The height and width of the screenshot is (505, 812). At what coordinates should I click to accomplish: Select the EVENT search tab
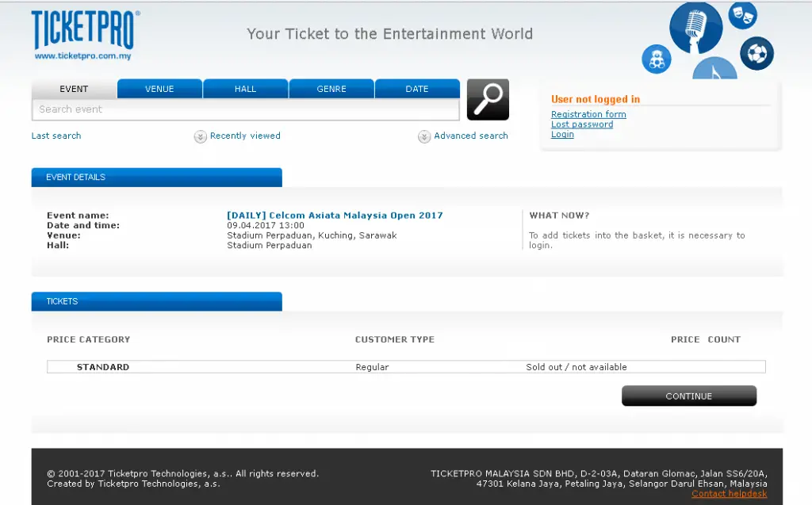pos(74,89)
